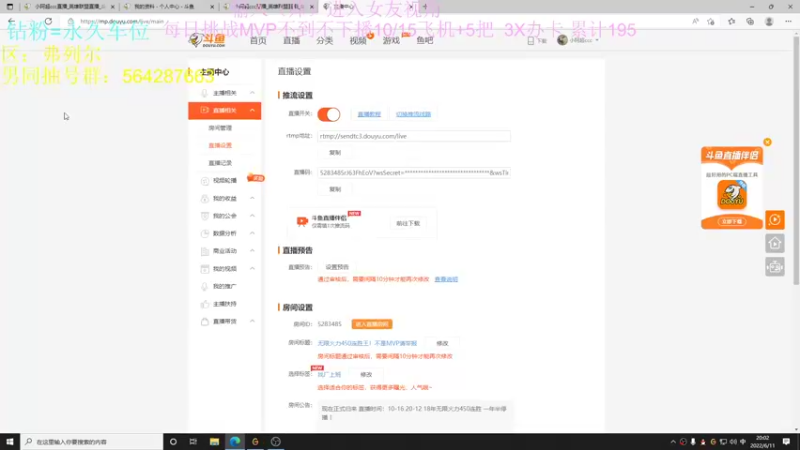Open the Windows Start menu
800x450 pixels.
[10, 441]
